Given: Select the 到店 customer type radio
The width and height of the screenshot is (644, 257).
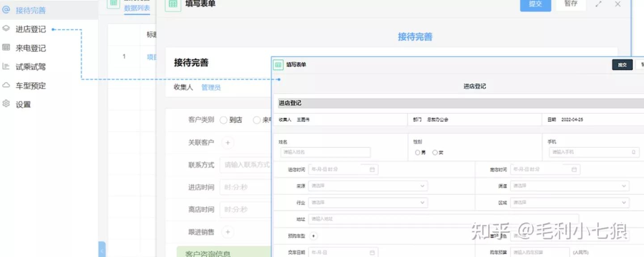Looking at the screenshot, I should 224,120.
